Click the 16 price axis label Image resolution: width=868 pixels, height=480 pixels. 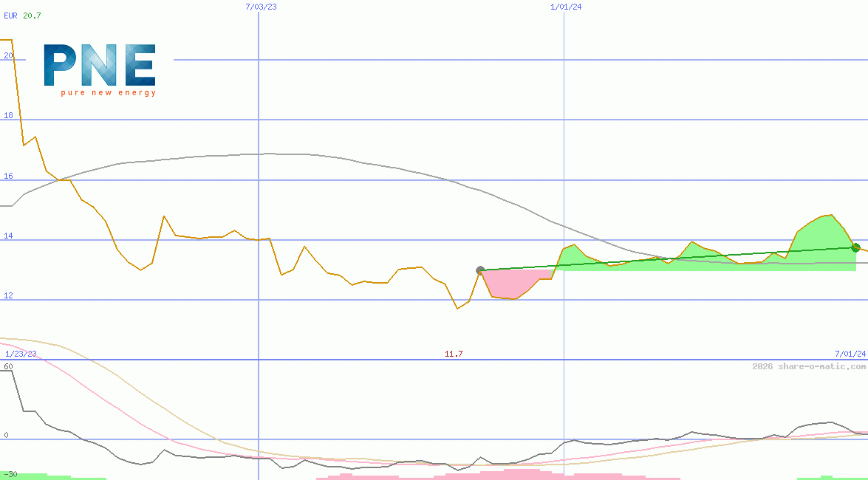coord(8,176)
